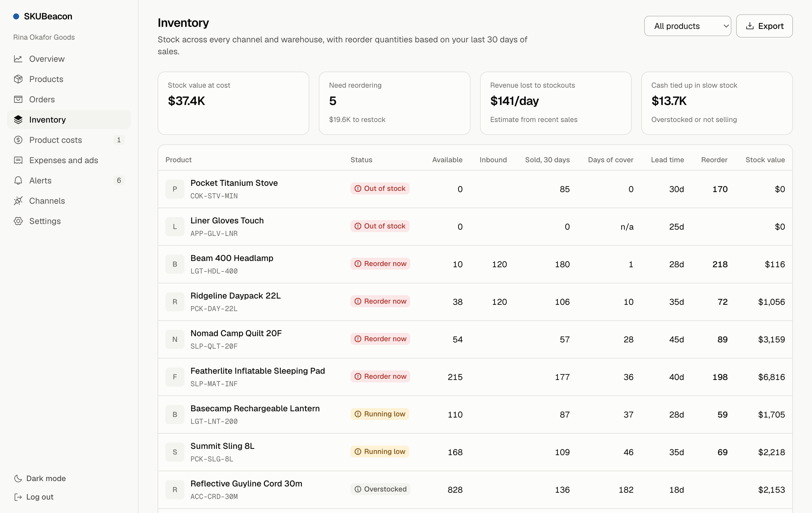Open the Ridgeline Daypack 22L product
812x513 pixels.
click(235, 295)
